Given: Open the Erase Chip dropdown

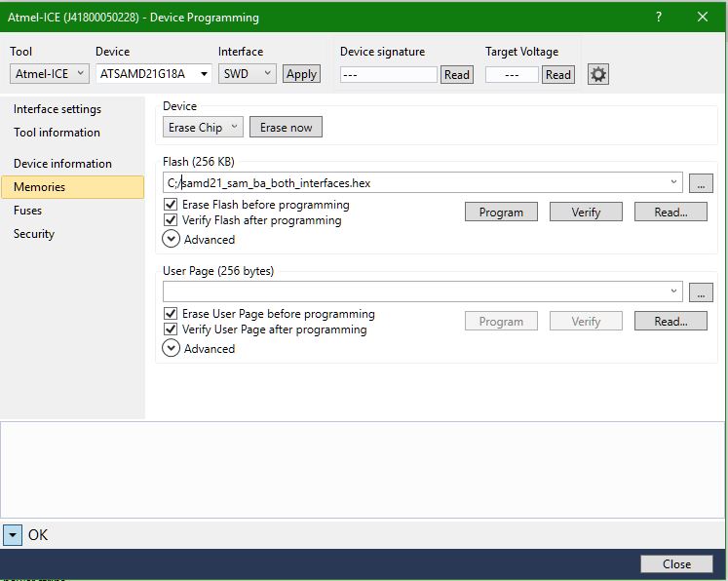Looking at the screenshot, I should coord(203,128).
